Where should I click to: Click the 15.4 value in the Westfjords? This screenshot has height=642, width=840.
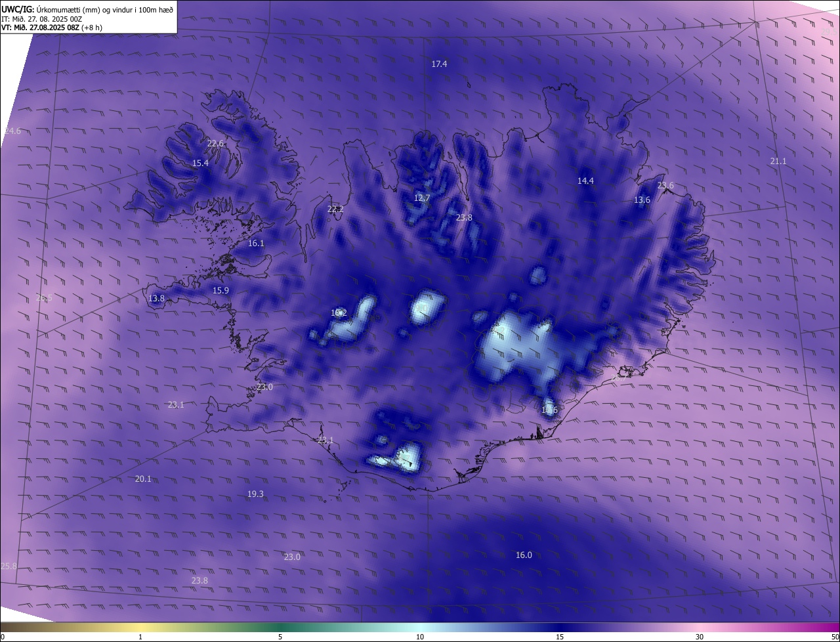coord(200,163)
